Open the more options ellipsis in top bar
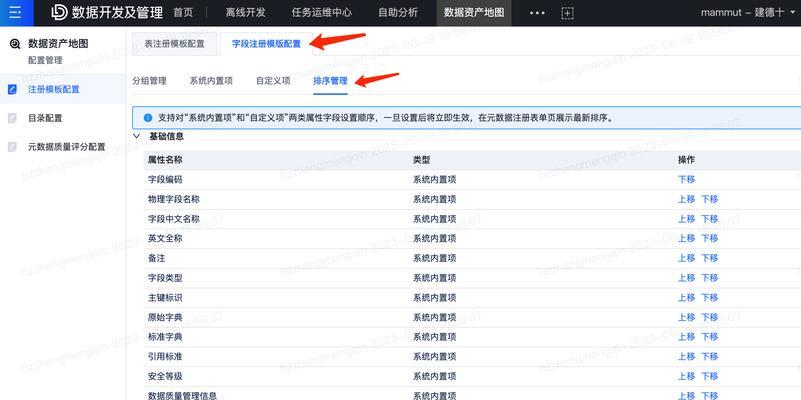Viewport: 801px width, 400px height. pyautogui.click(x=537, y=13)
